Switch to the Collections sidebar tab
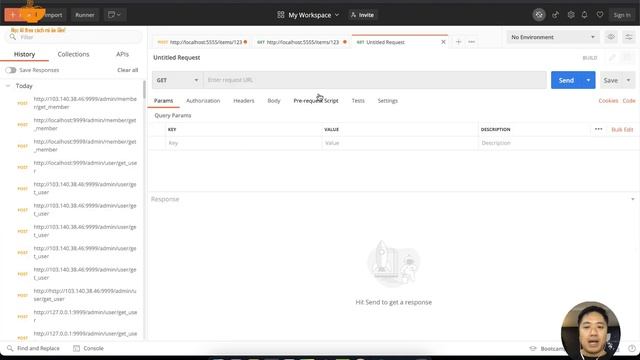 73,54
